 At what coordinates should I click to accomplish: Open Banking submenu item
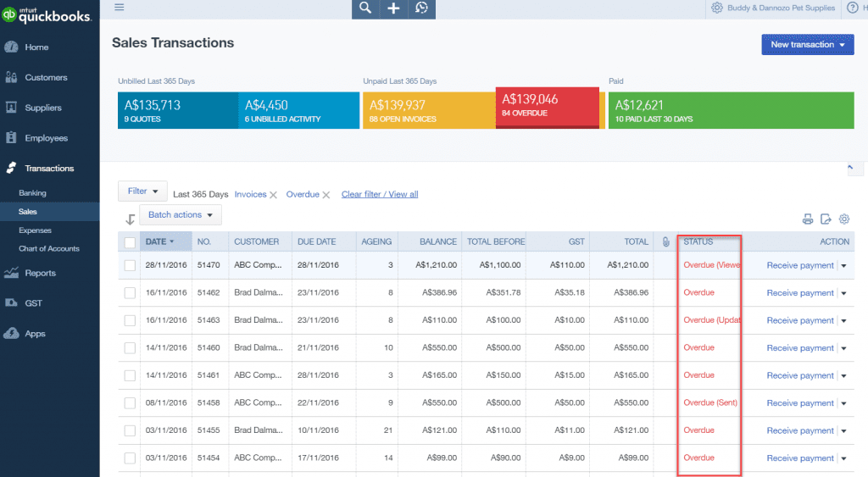coord(33,193)
